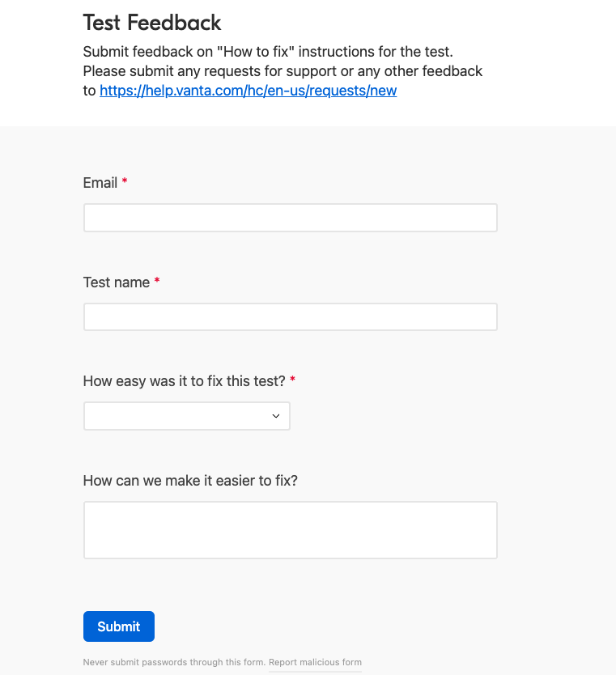Click the 'Please submit any requests for support' text
The width and height of the screenshot is (616, 675).
283,71
